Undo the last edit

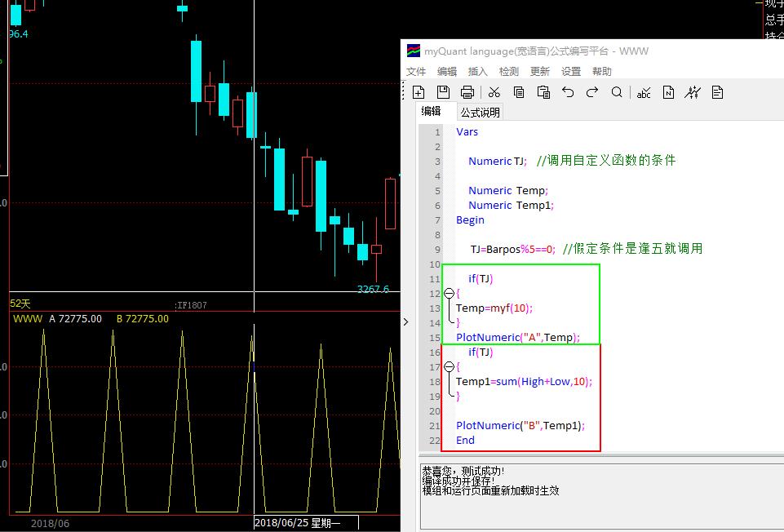point(569,92)
